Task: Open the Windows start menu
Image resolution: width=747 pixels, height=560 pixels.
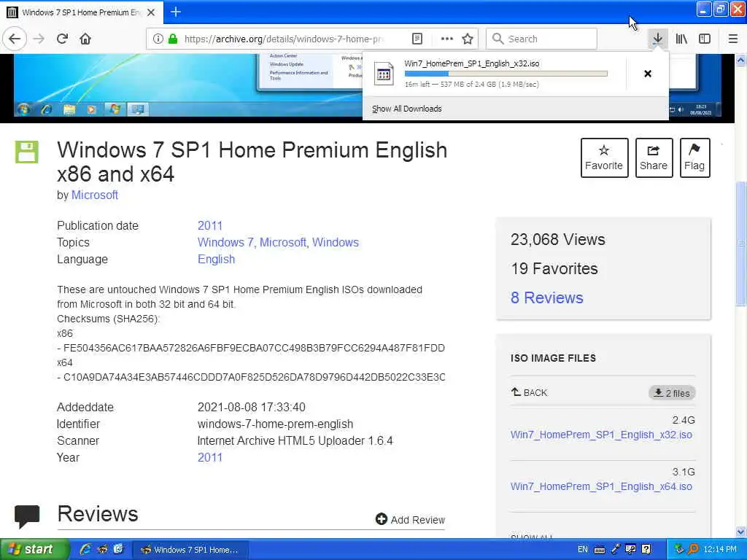Action: click(34, 549)
